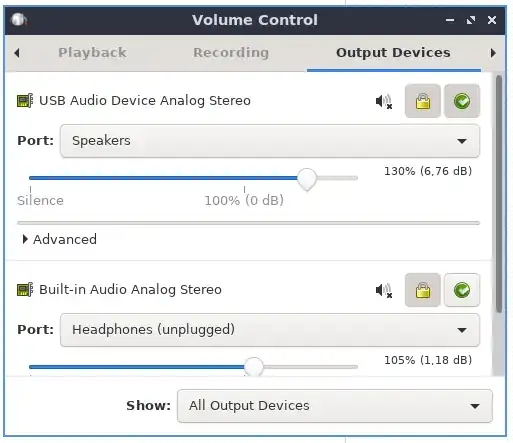Click the USB device volume slider handle
The image size is (513, 443).
coord(307,179)
